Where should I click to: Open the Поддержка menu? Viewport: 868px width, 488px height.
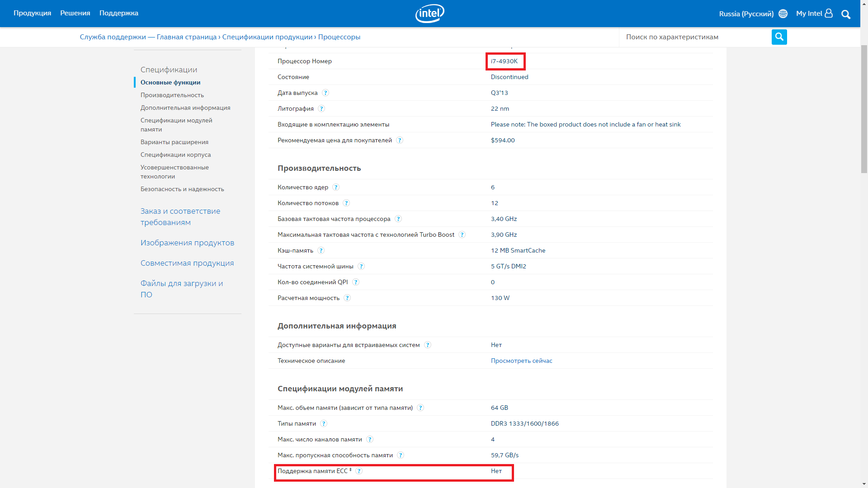[118, 13]
